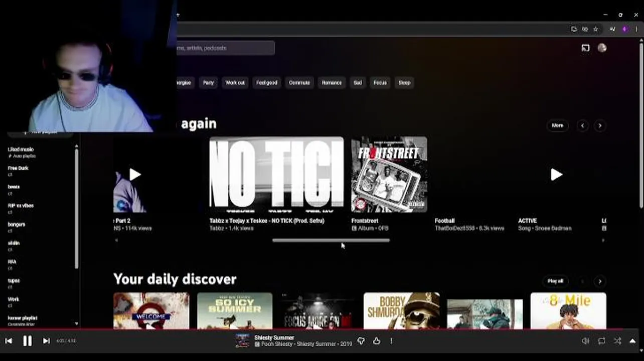Open the Bobby Shmurda cover
644x361 pixels.
click(x=402, y=311)
